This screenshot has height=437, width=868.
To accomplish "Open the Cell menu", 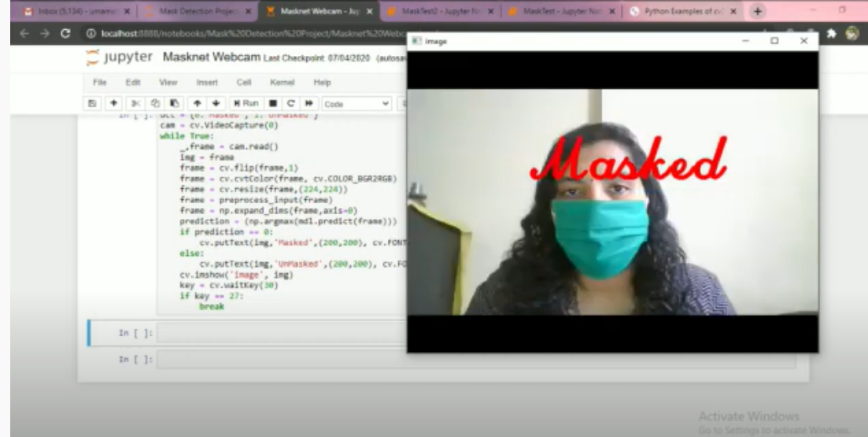I will (x=244, y=82).
